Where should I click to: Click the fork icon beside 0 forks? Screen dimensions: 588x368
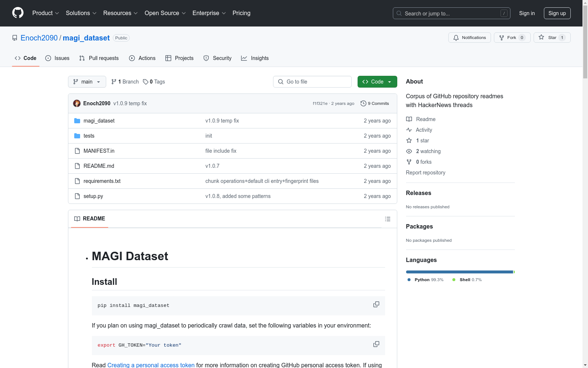[x=409, y=162]
